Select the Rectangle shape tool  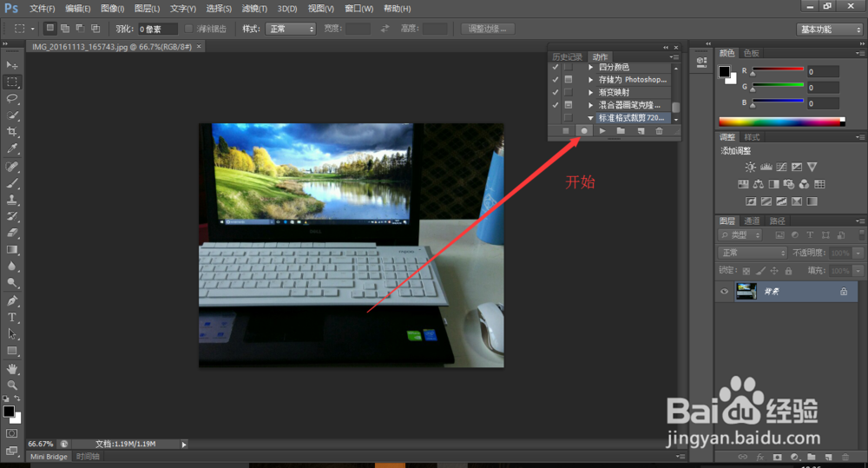11,351
